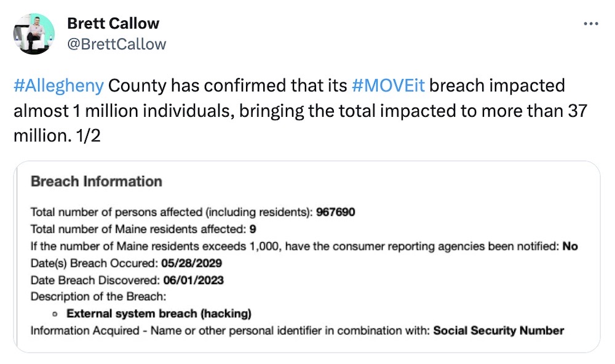Select the Brett Callow display name
Screen dimensions: 615x364
point(114,23)
